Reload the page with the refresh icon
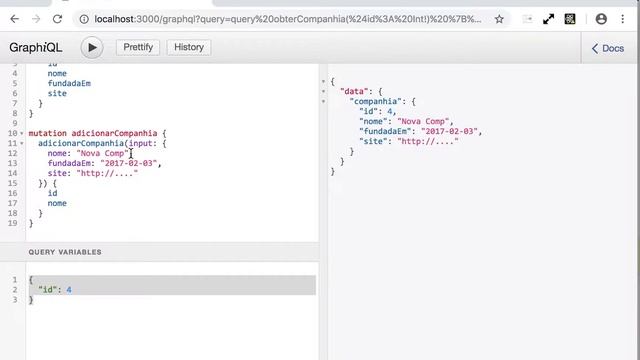The height and width of the screenshot is (360, 640). (x=58, y=19)
